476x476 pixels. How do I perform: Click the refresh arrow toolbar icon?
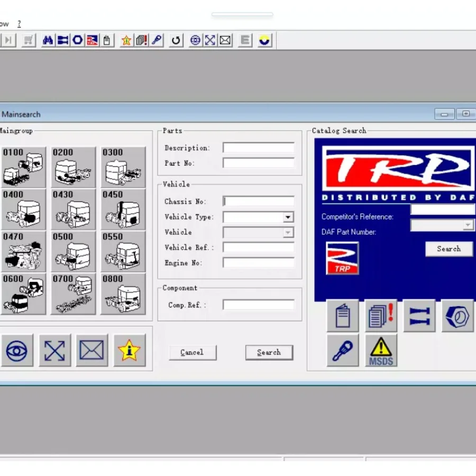(x=176, y=40)
